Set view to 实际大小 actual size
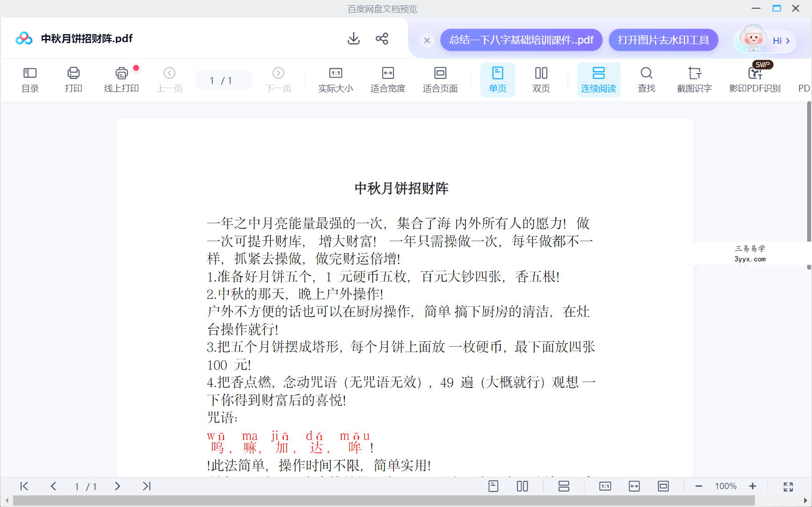Viewport: 812px width, 507px height. click(336, 80)
